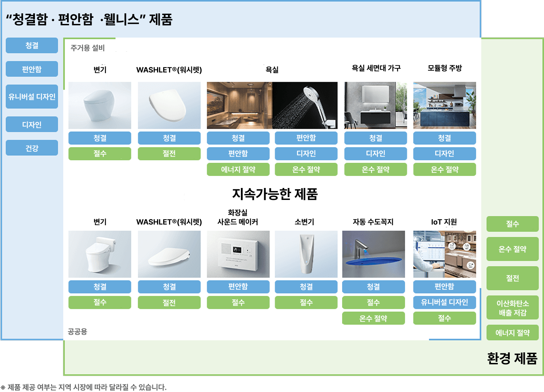Screen dimensions: 544x392
Task: Click the 자동 수도꼭지 faucet image
Action: 373,254
